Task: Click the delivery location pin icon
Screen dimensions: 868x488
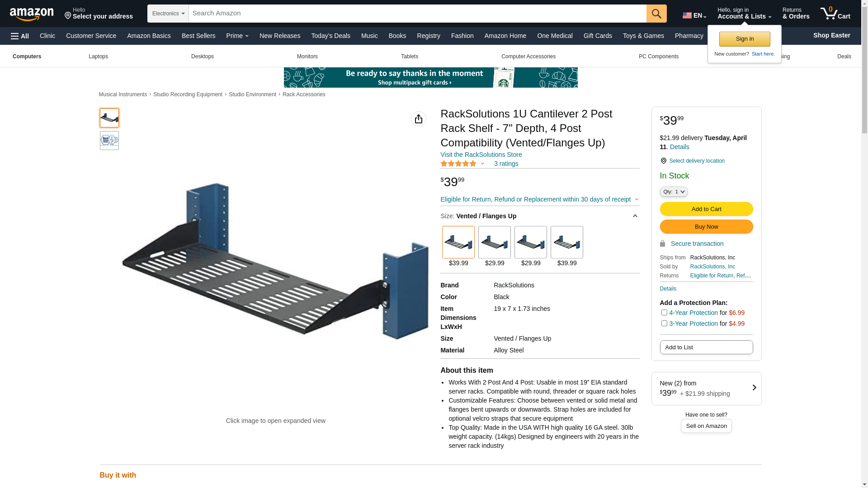Action: (x=663, y=161)
